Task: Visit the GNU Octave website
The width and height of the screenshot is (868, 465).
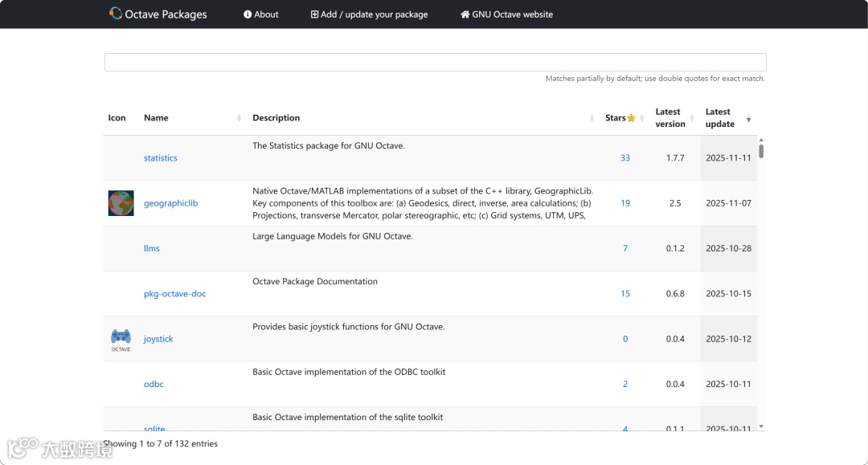Action: point(506,14)
